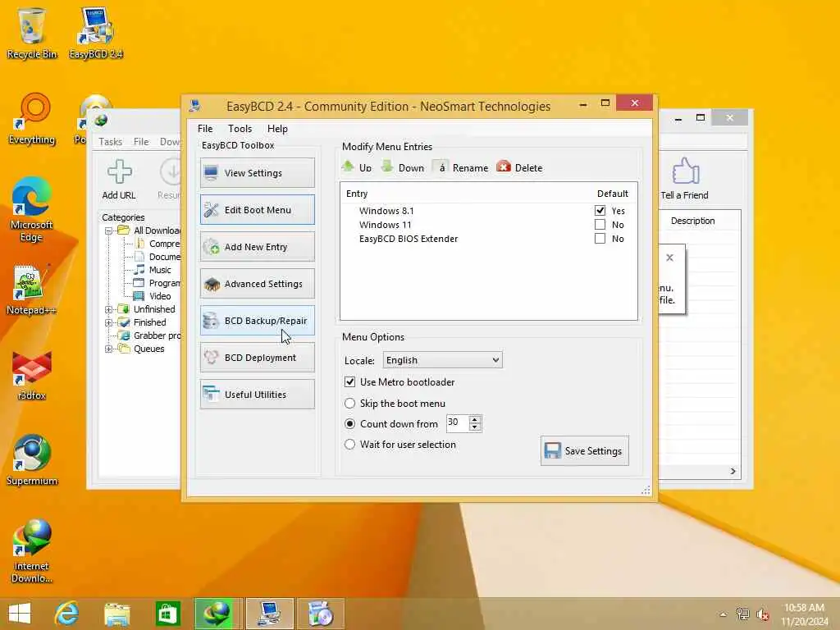Select Music category in tree
840x630 pixels.
(x=160, y=270)
